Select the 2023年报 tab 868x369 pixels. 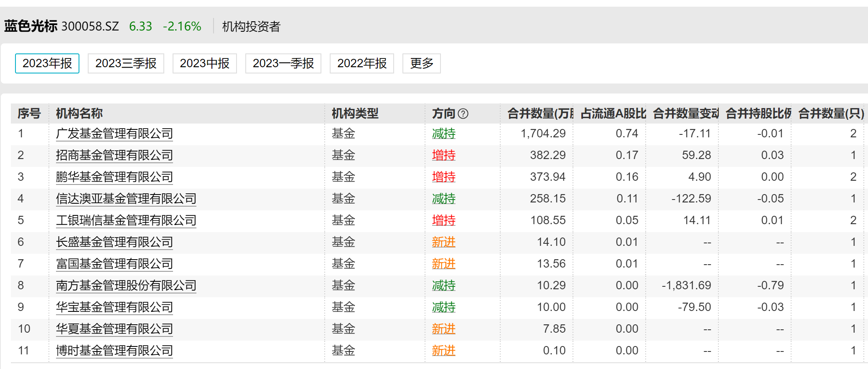pyautogui.click(x=47, y=63)
